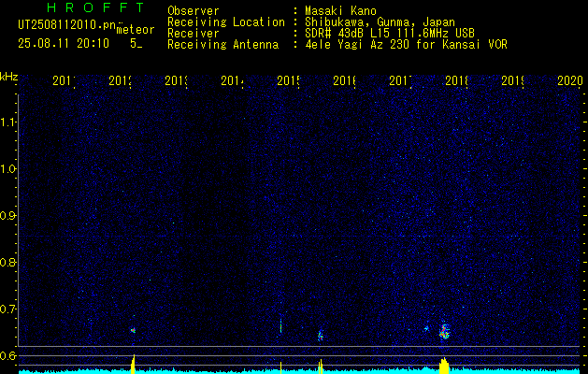Click the 2012 time axis label
This screenshot has height=374, width=588.
(120, 80)
